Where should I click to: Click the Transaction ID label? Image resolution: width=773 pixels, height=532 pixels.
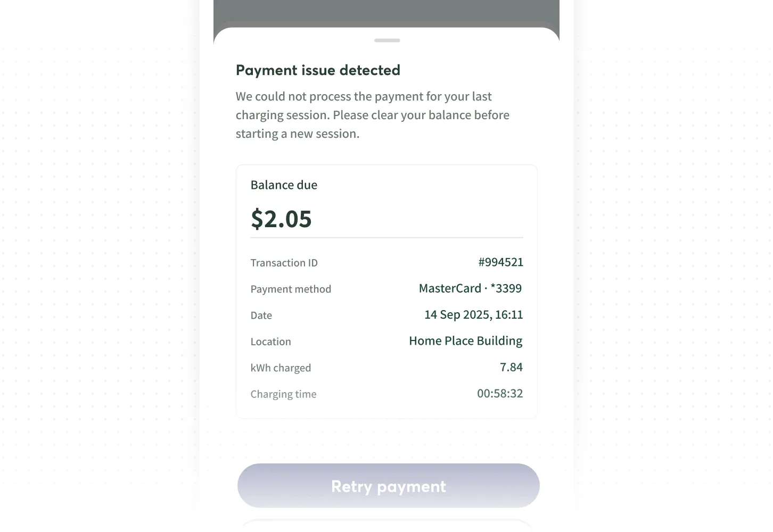pyautogui.click(x=284, y=263)
